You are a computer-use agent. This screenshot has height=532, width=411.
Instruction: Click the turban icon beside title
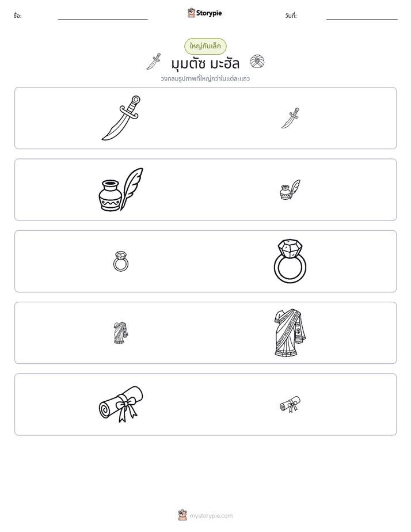(x=257, y=62)
